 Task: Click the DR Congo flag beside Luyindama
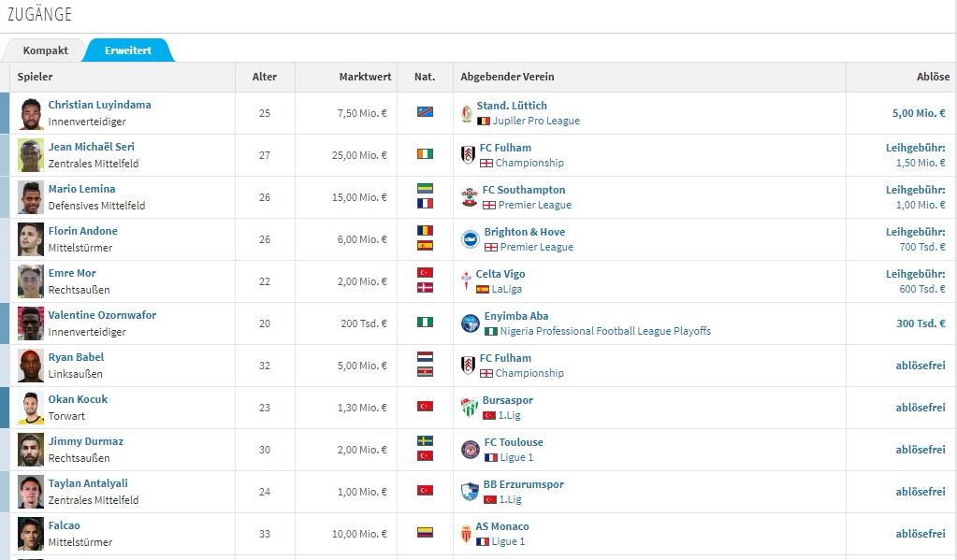[425, 112]
